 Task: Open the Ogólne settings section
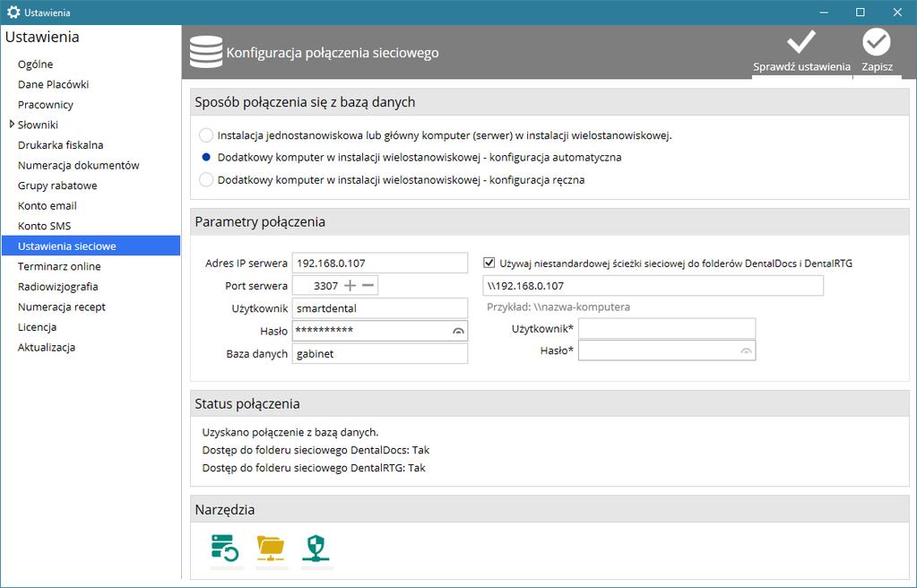35,65
